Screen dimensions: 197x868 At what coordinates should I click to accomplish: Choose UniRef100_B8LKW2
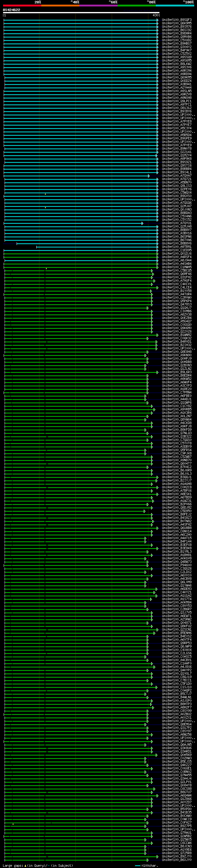176,64
